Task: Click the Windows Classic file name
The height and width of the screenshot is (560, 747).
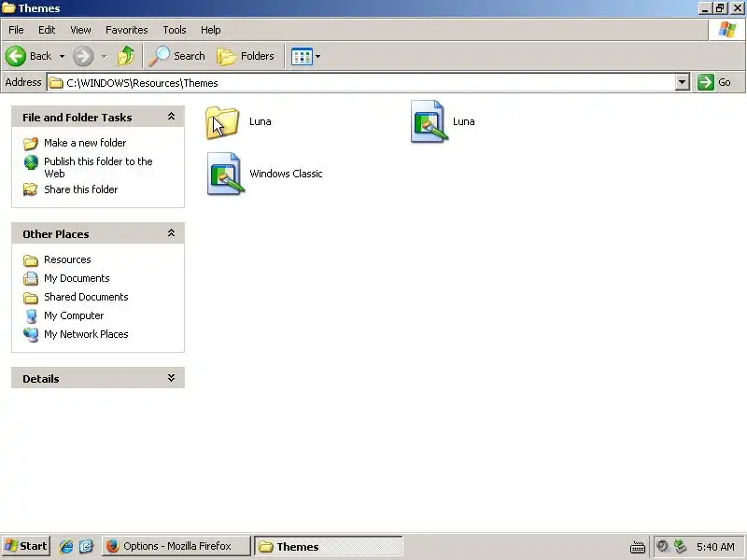Action: point(286,174)
